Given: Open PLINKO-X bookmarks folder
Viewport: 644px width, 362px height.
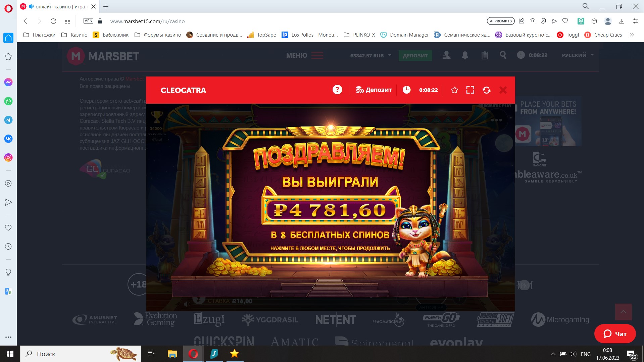Looking at the screenshot, I should (359, 35).
